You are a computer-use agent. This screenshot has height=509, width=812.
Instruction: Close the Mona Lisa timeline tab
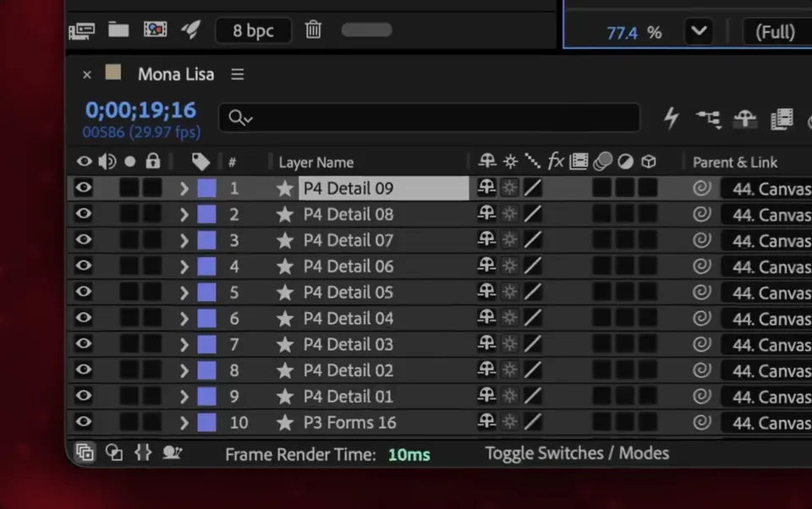tap(87, 74)
